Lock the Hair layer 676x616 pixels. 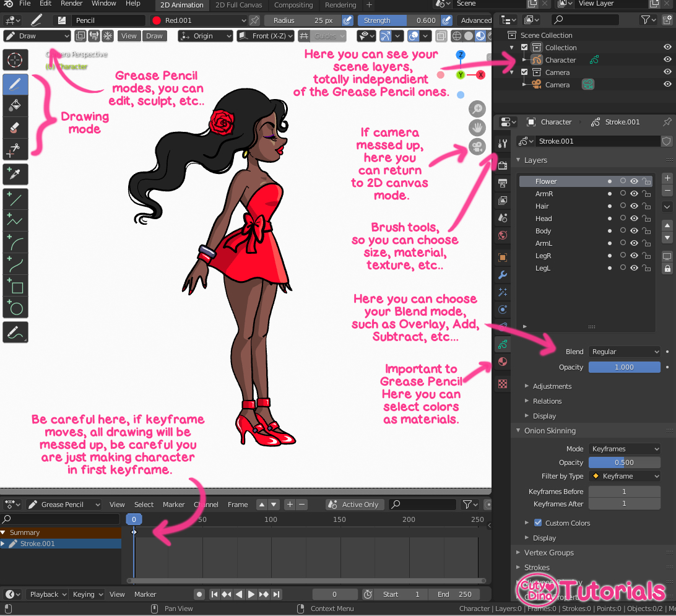click(647, 206)
